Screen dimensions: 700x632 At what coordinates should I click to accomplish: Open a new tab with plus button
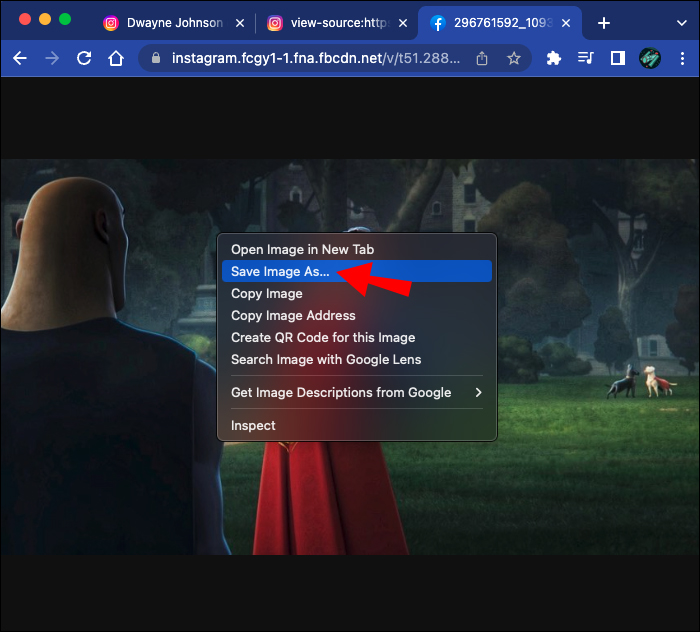click(604, 23)
